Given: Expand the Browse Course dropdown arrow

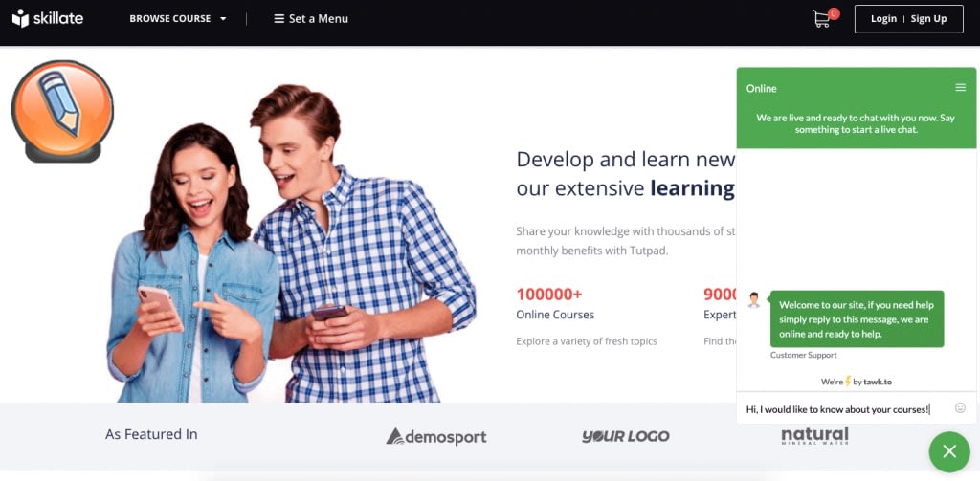Looking at the screenshot, I should 223,19.
